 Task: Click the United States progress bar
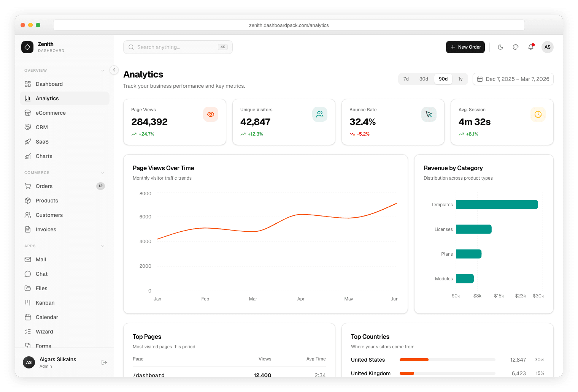click(x=447, y=360)
